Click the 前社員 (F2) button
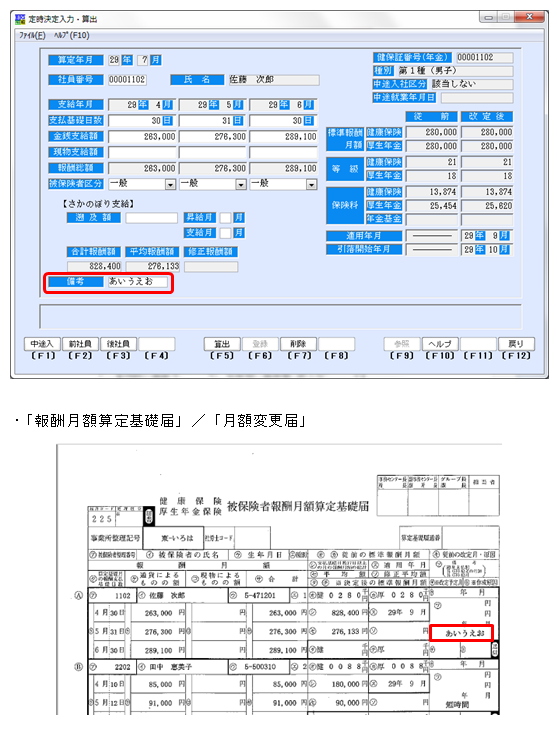The width and height of the screenshot is (557, 735). coord(80,344)
